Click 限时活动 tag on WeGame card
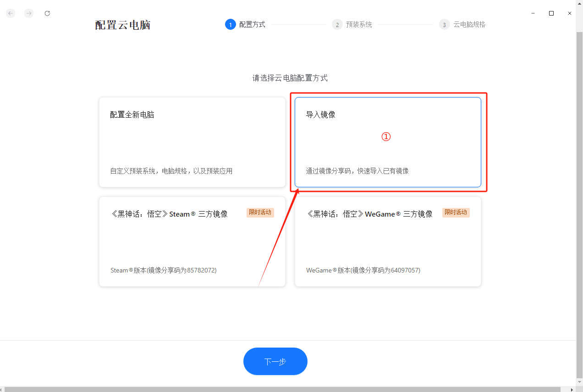This screenshot has width=583, height=392. coord(456,212)
